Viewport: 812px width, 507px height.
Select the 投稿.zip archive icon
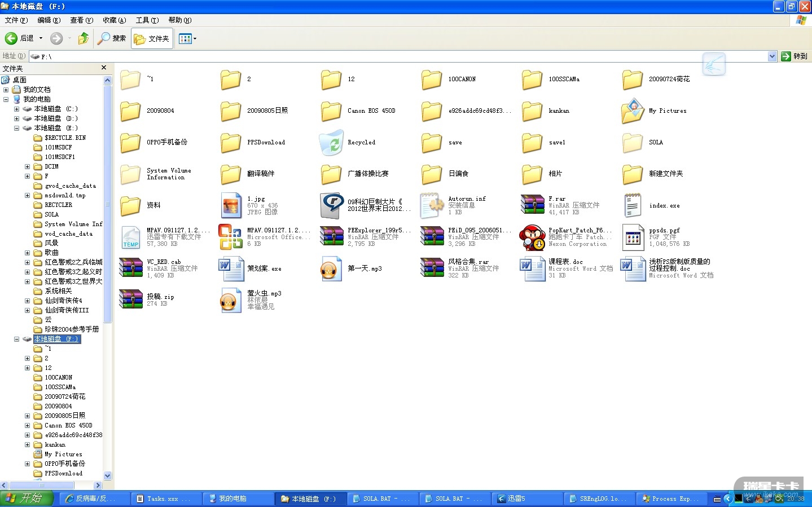(x=130, y=300)
